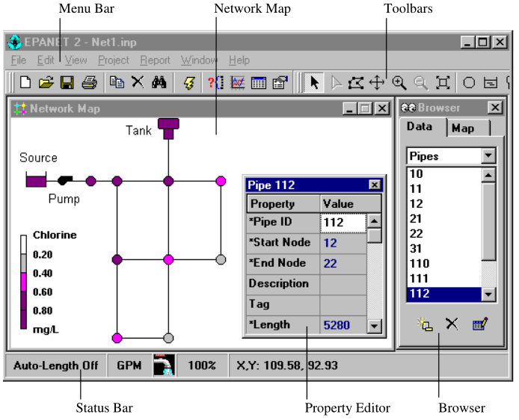Open the Find binoculars tool
This screenshot has width=519, height=420.
pyautogui.click(x=159, y=82)
